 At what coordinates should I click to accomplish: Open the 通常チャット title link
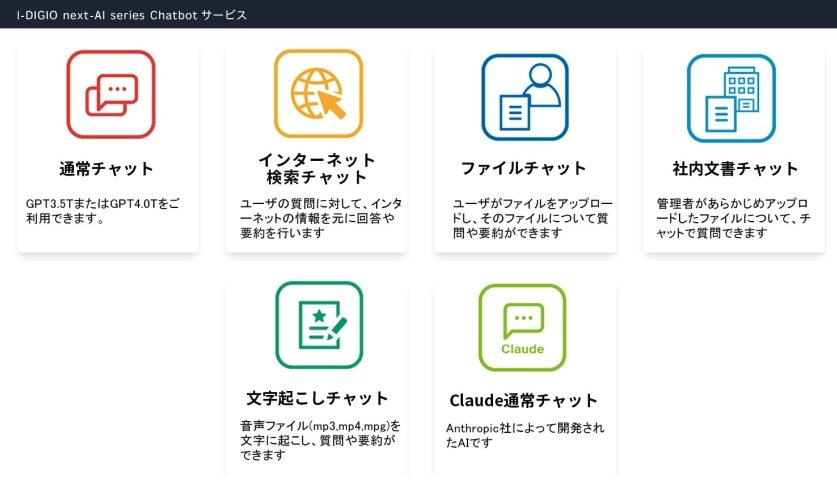pos(107,168)
